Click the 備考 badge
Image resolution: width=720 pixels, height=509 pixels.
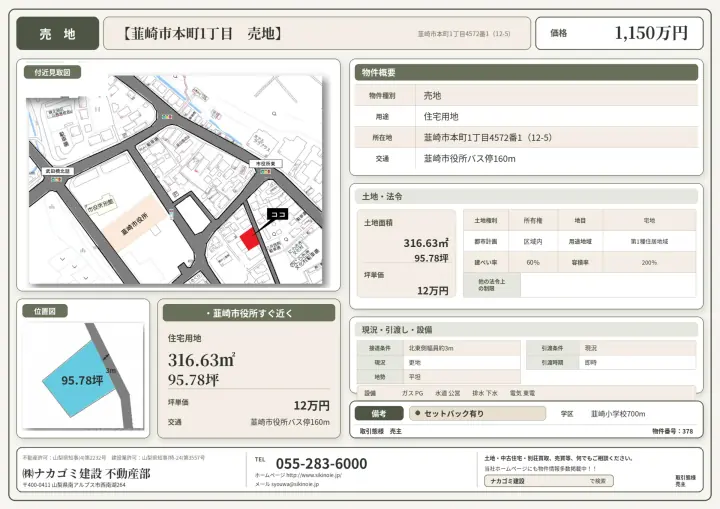[x=379, y=413]
